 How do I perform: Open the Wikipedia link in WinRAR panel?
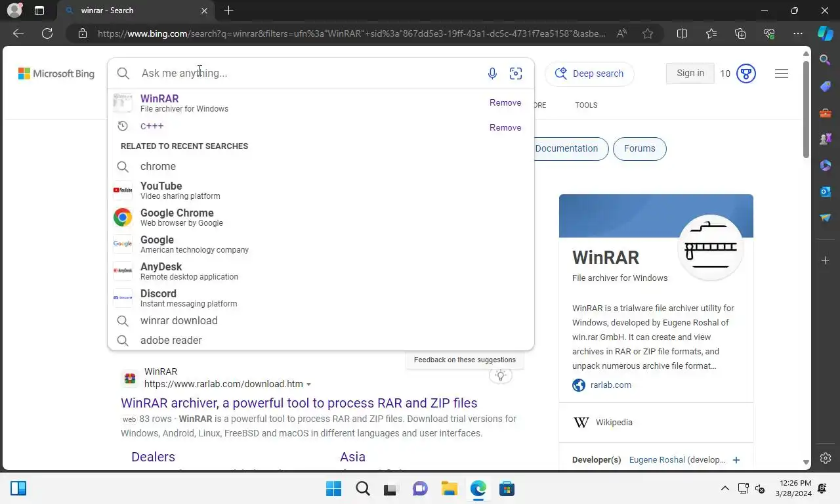614,423
